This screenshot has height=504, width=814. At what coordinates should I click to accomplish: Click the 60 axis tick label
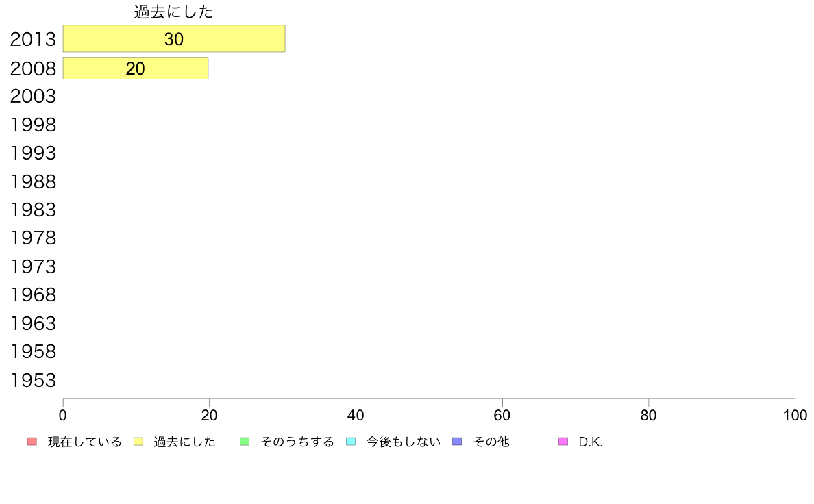tap(502, 415)
